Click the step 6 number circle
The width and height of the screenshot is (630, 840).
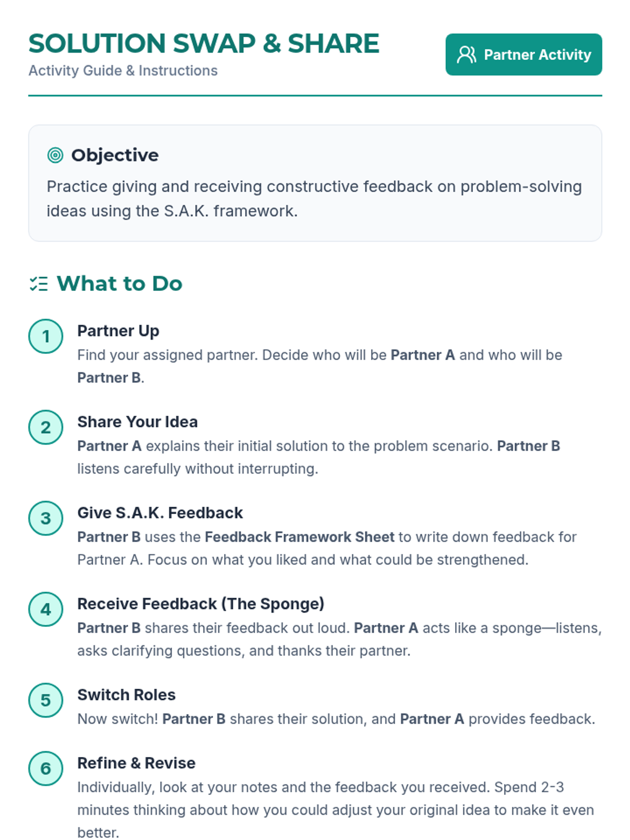46,768
